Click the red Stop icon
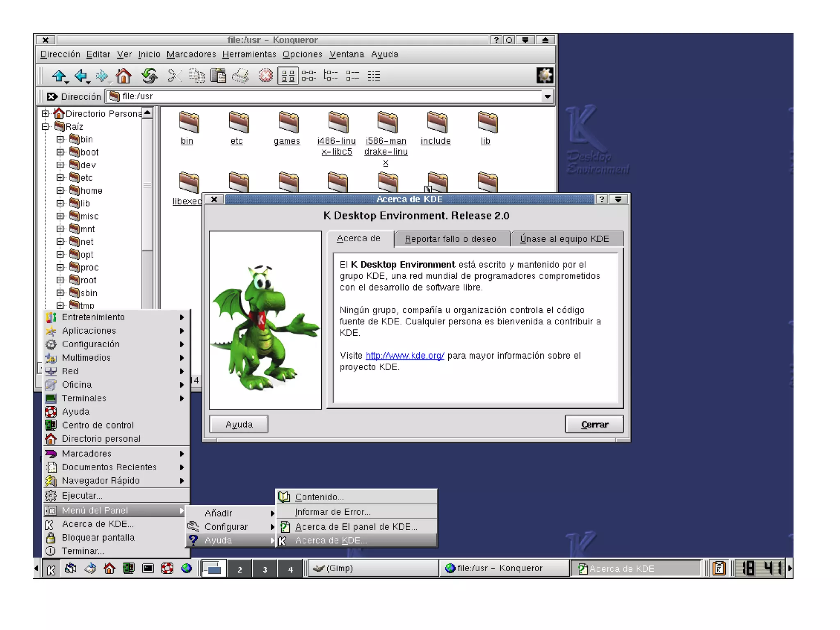840x630 pixels. pos(265,76)
